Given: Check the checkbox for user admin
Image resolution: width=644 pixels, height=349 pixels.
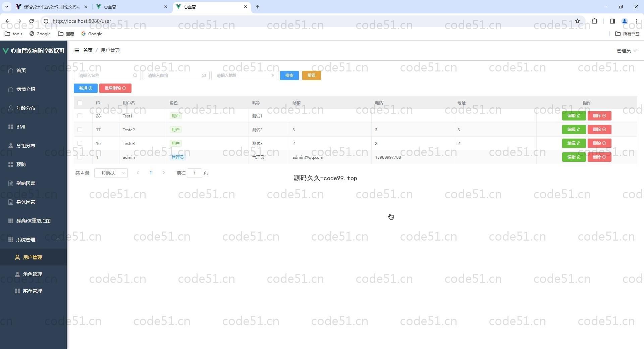Looking at the screenshot, I should pos(80,157).
